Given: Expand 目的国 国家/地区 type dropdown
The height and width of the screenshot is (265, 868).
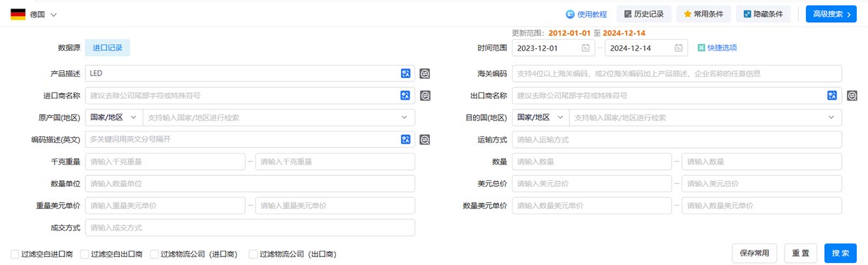Looking at the screenshot, I should click(541, 117).
